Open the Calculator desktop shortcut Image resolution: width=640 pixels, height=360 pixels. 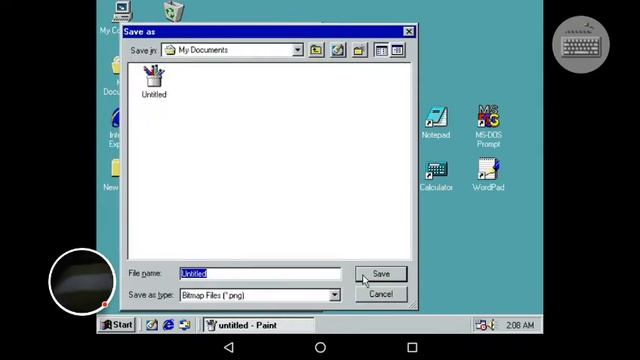click(436, 176)
